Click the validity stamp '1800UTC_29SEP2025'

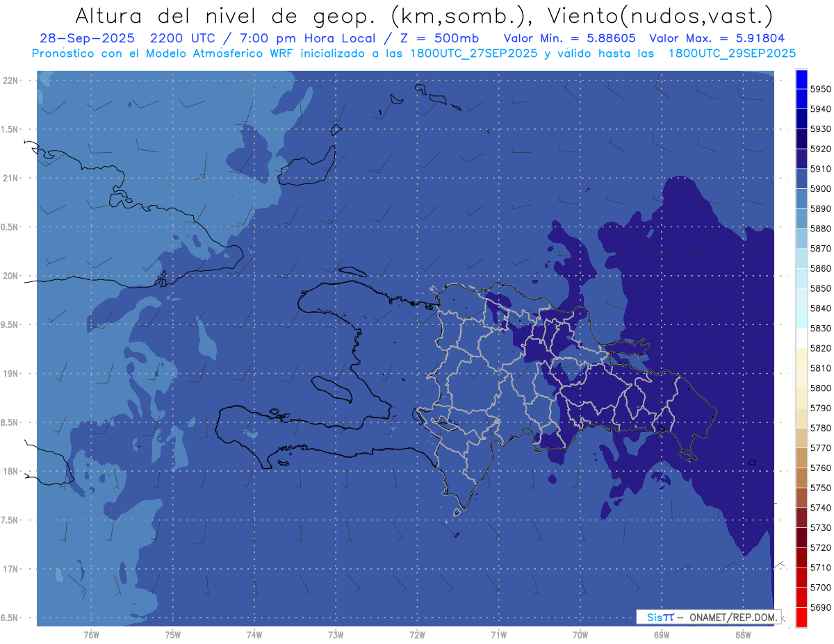pos(732,53)
